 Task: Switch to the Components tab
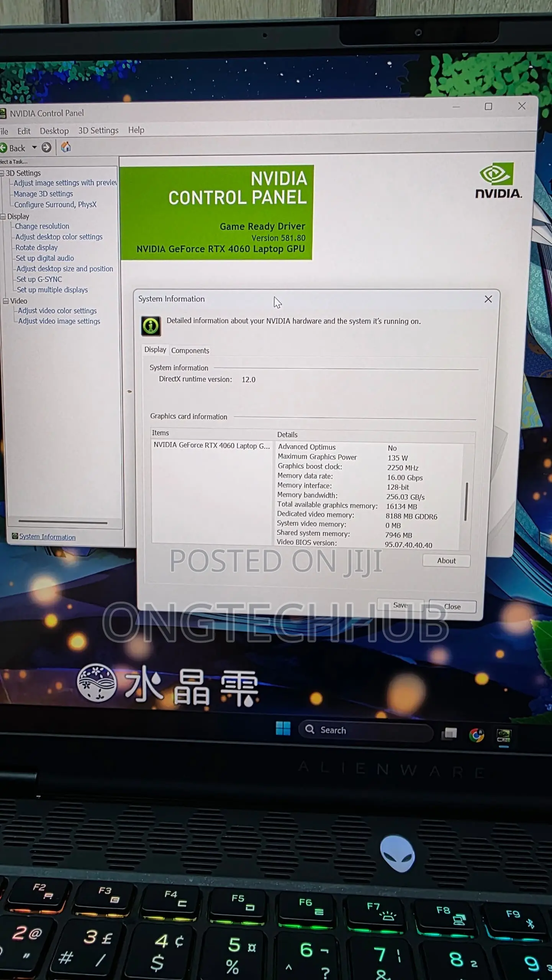(190, 351)
